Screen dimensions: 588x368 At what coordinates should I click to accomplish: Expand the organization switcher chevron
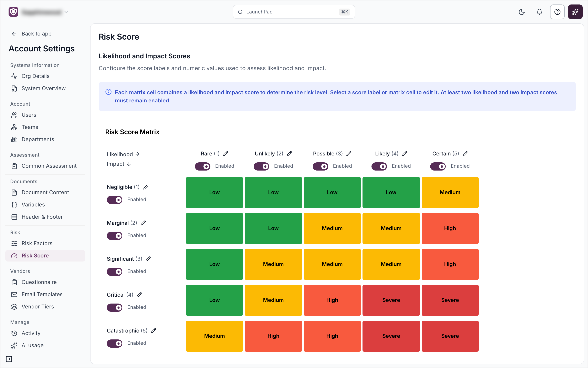pyautogui.click(x=66, y=12)
